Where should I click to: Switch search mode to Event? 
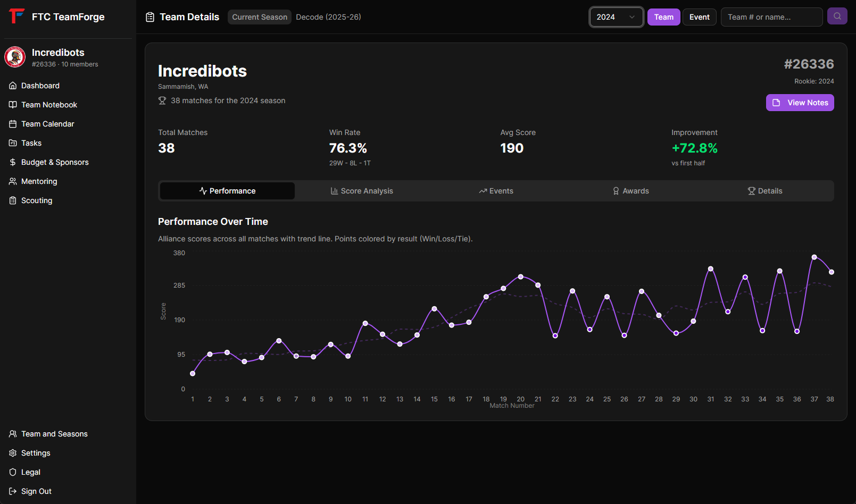click(x=699, y=17)
